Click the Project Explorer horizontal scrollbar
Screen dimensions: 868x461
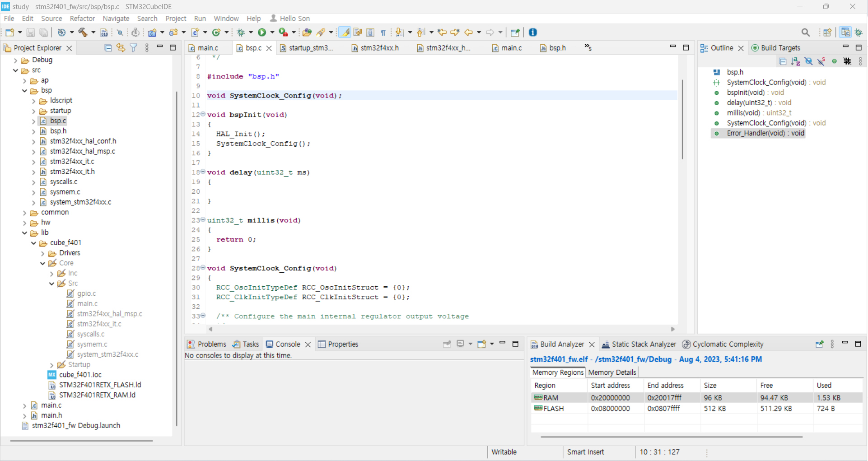coord(81,440)
